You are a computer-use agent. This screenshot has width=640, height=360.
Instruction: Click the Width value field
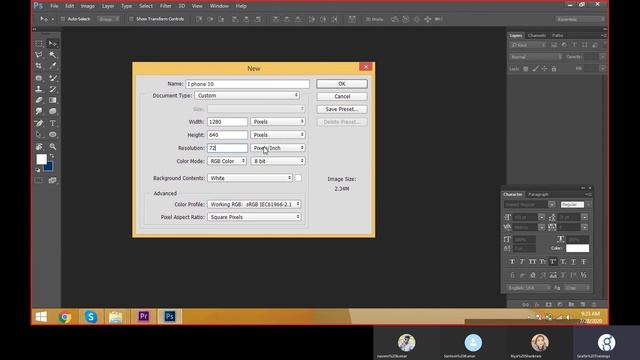click(x=227, y=122)
